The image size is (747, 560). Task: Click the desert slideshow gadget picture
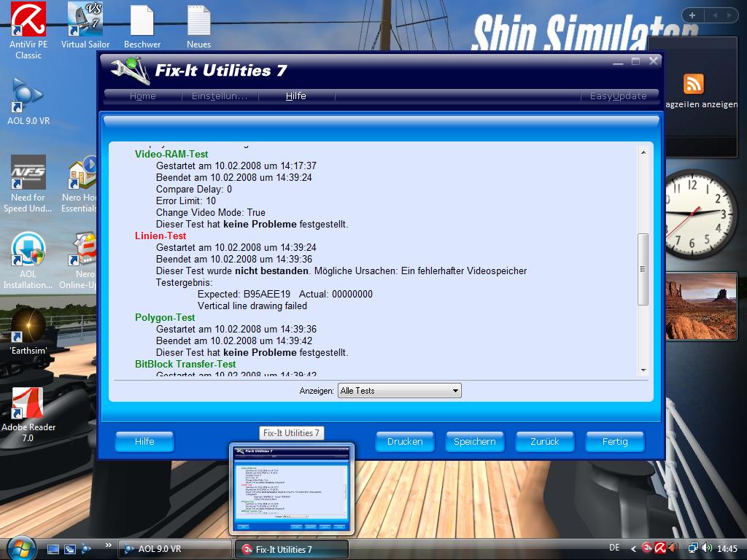pos(701,306)
